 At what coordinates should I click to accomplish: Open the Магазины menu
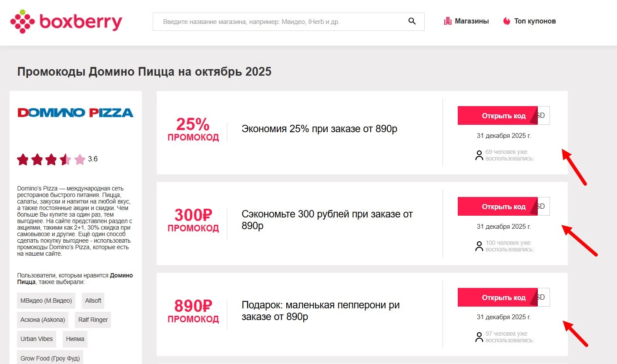point(472,20)
